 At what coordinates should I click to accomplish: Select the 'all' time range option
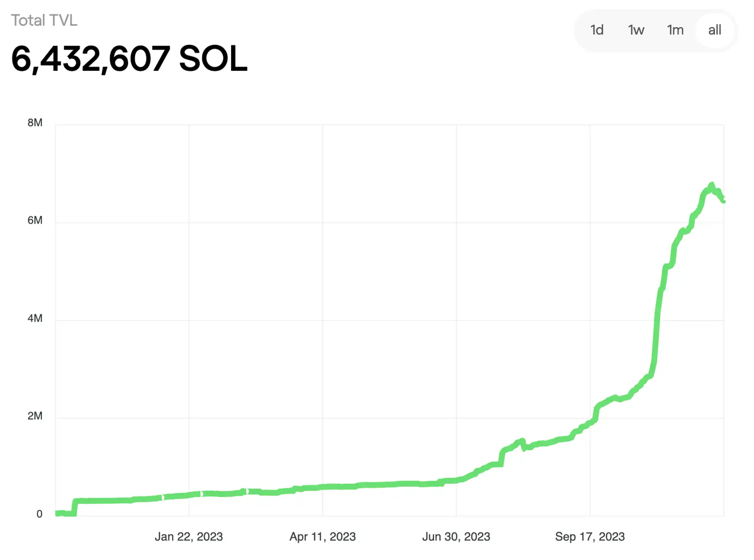(x=714, y=30)
